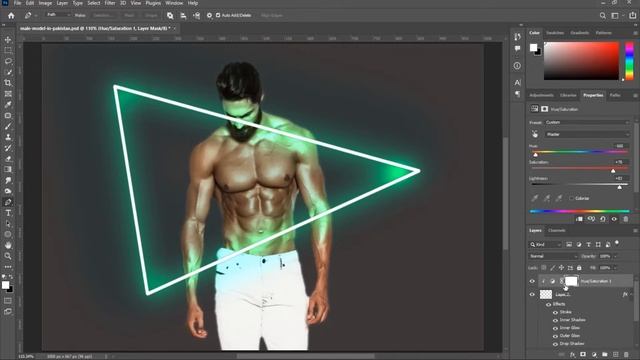Hide the Outer Glow effect

click(x=555, y=336)
